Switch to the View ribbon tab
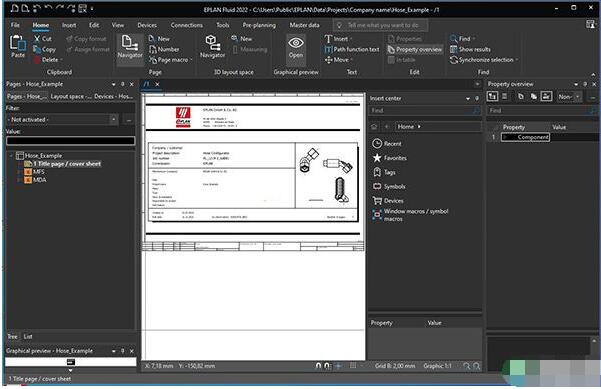Image resolution: width=601 pixels, height=389 pixels. click(x=118, y=25)
